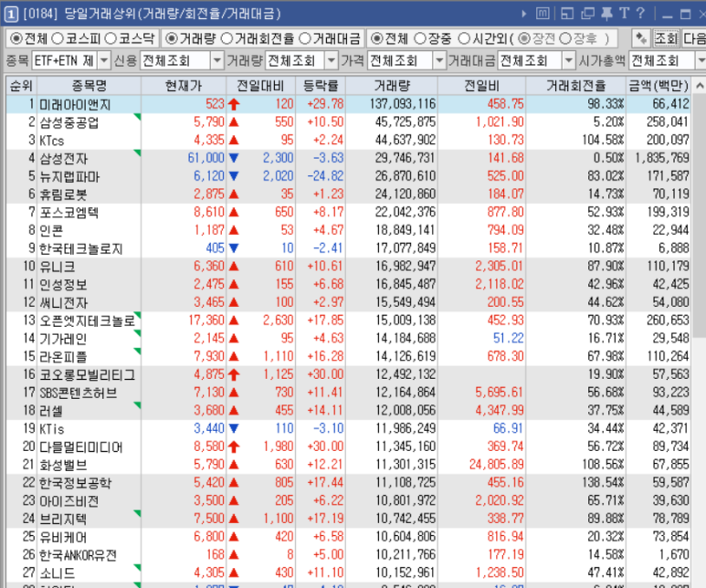Screen dimensions: 706x588
Task: Click the vertical scrollbar thumb
Action: pos(700,215)
